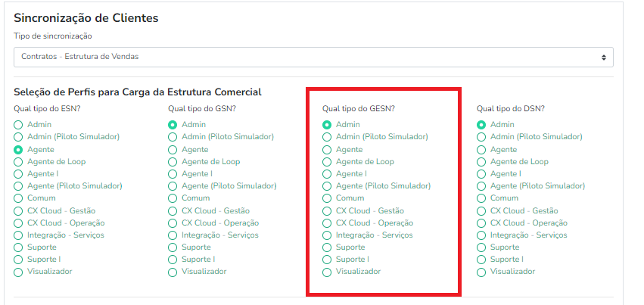Choose Agente (Piloto Simulador) under DSN
The height and width of the screenshot is (305, 644).
coord(481,186)
